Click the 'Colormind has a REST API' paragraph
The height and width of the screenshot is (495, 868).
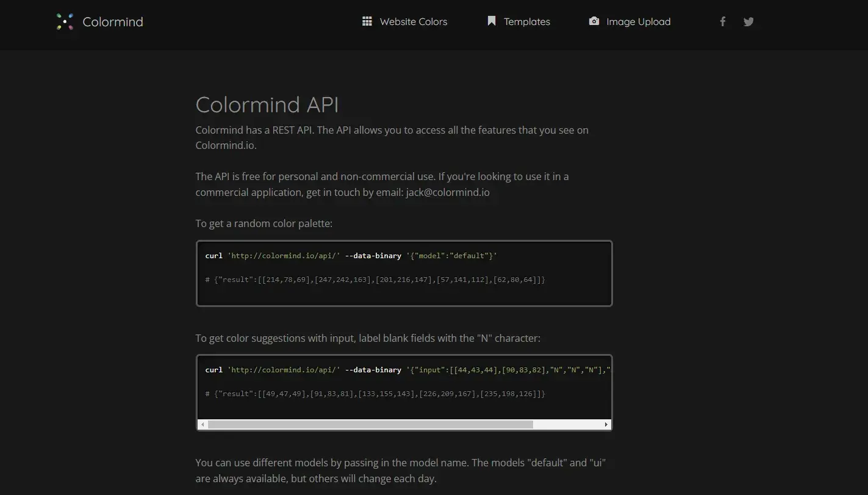tap(392, 138)
